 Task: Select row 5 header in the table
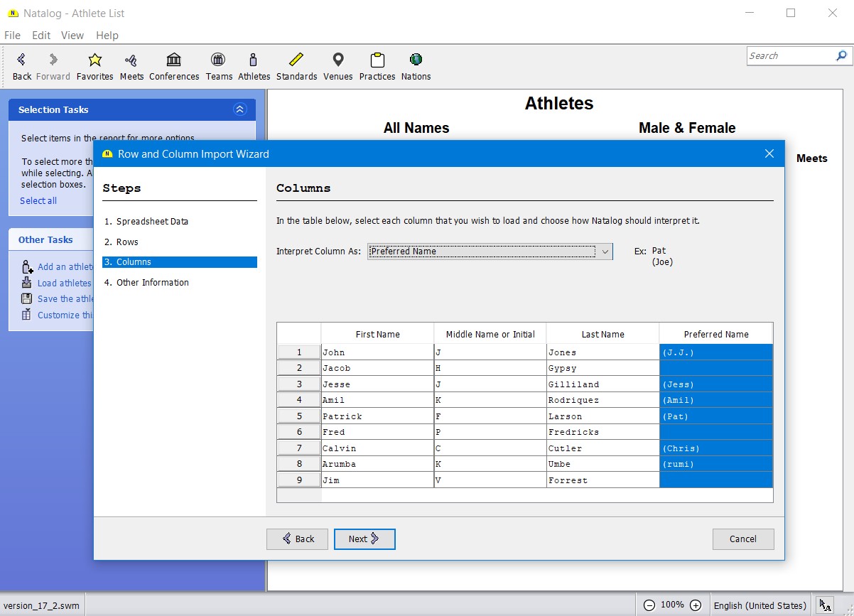[299, 416]
